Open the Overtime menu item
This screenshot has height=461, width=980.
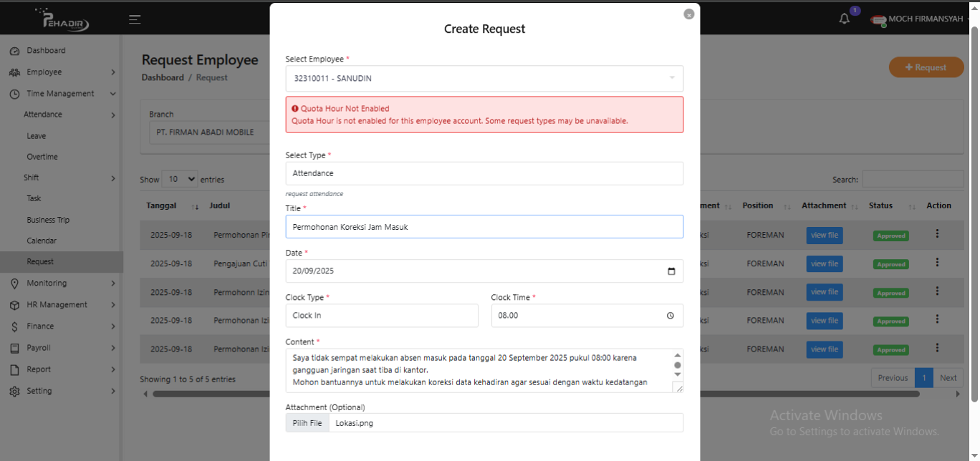pos(42,157)
